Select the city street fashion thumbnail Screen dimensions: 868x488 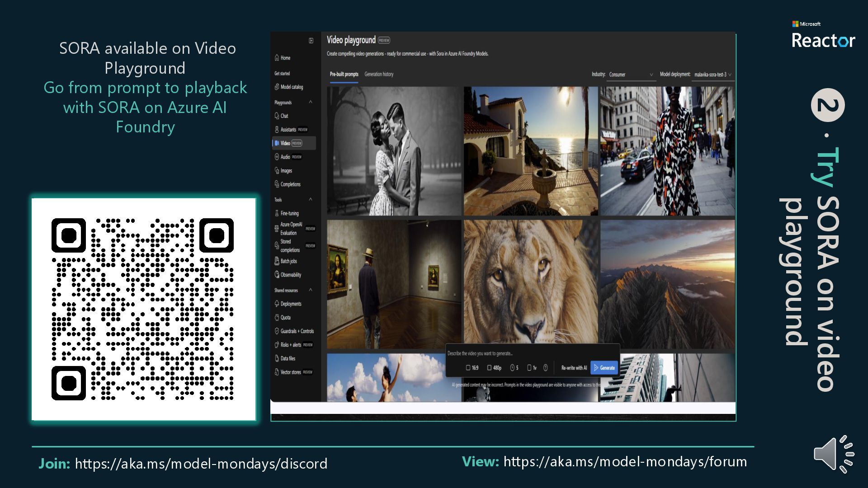667,151
